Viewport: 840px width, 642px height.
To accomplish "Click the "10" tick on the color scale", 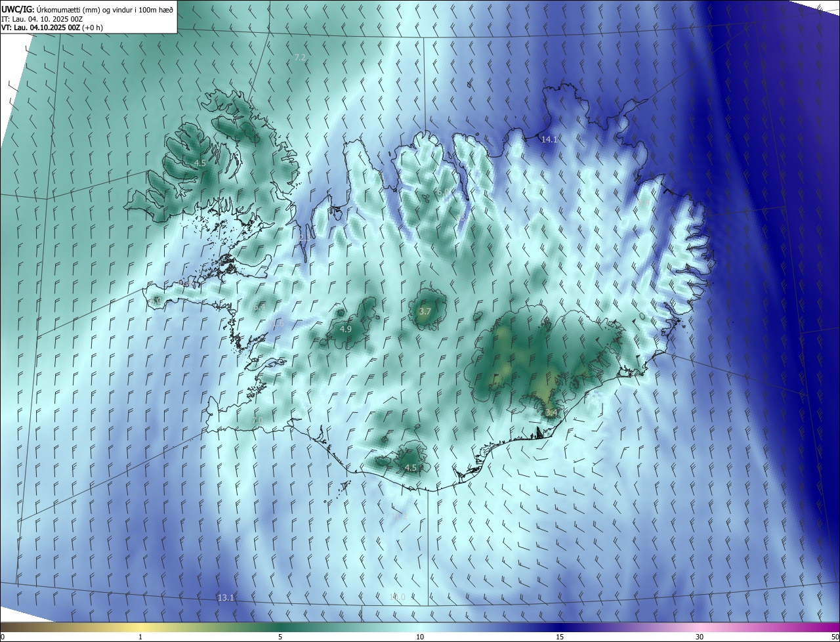I will [x=420, y=637].
